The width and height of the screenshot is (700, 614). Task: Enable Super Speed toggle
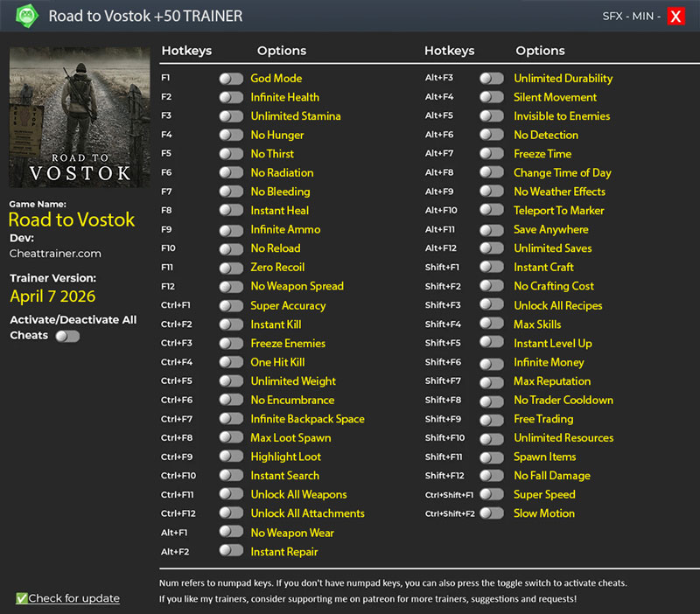pos(492,495)
